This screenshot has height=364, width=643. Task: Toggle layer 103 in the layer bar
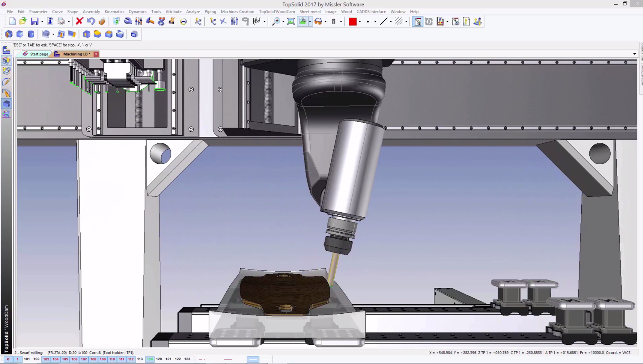coord(46,359)
